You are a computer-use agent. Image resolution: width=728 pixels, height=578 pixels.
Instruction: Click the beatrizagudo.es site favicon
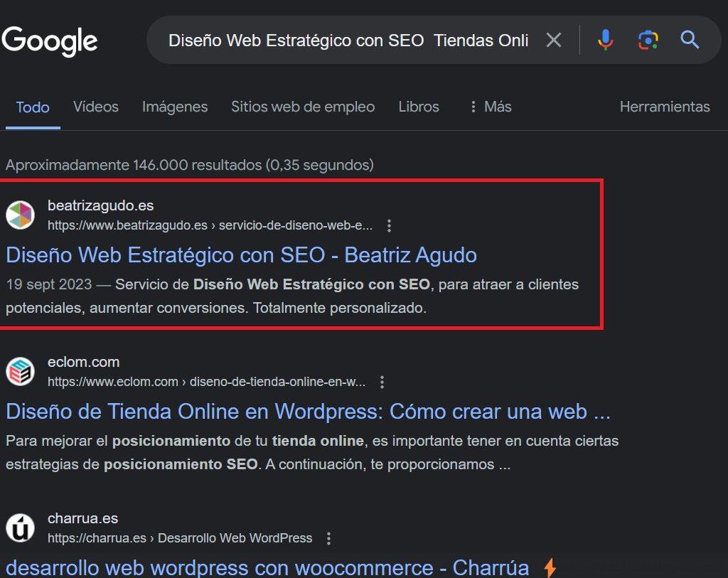(21, 215)
